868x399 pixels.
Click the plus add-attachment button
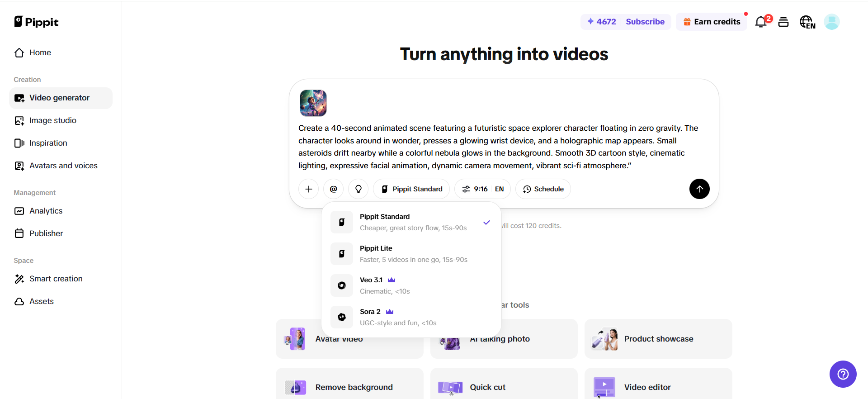click(x=309, y=189)
